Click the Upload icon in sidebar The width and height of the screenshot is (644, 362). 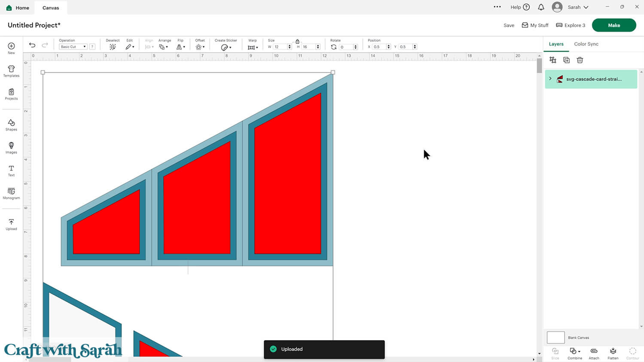pos(11,224)
